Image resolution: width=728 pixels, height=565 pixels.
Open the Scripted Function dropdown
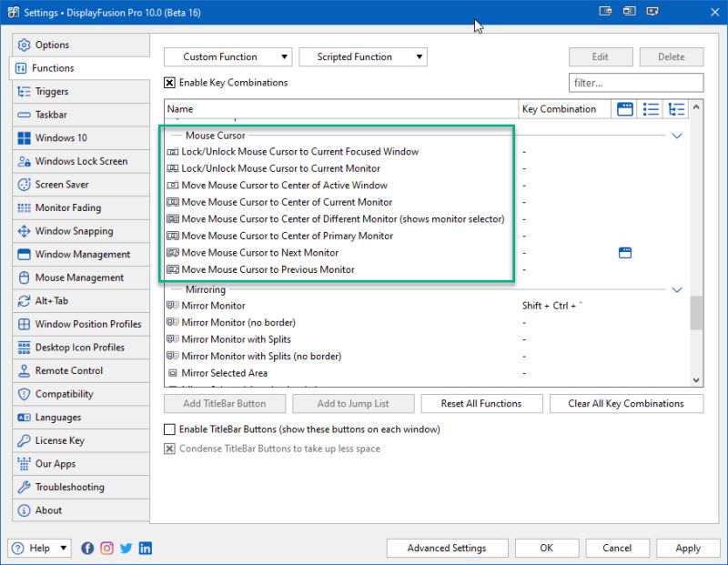363,57
